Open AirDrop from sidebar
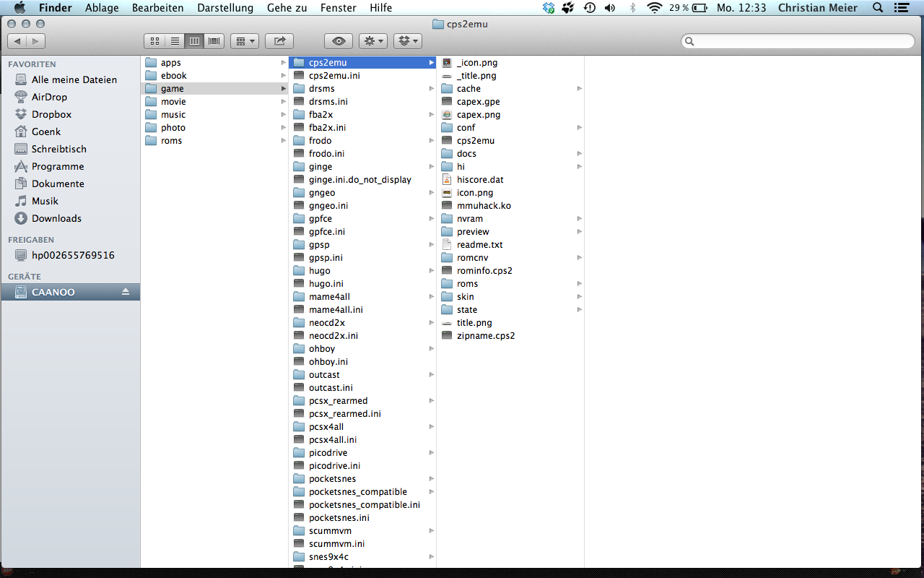 [49, 97]
